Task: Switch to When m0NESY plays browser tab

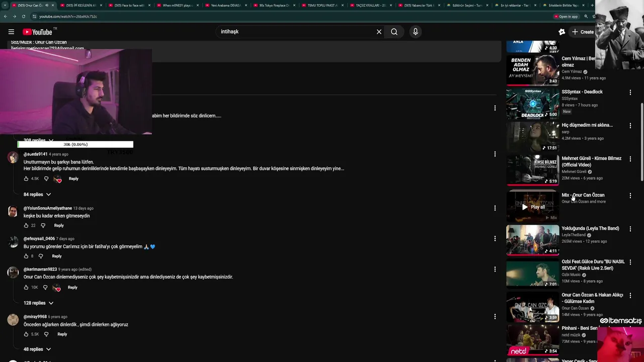Action: [x=177, y=6]
